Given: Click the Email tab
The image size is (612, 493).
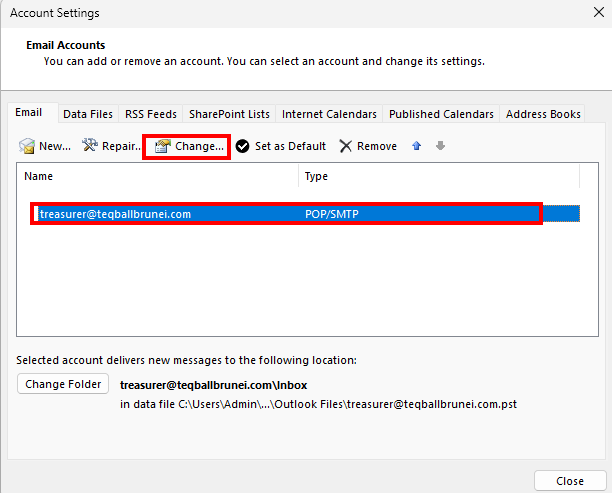Looking at the screenshot, I should pos(29,113).
